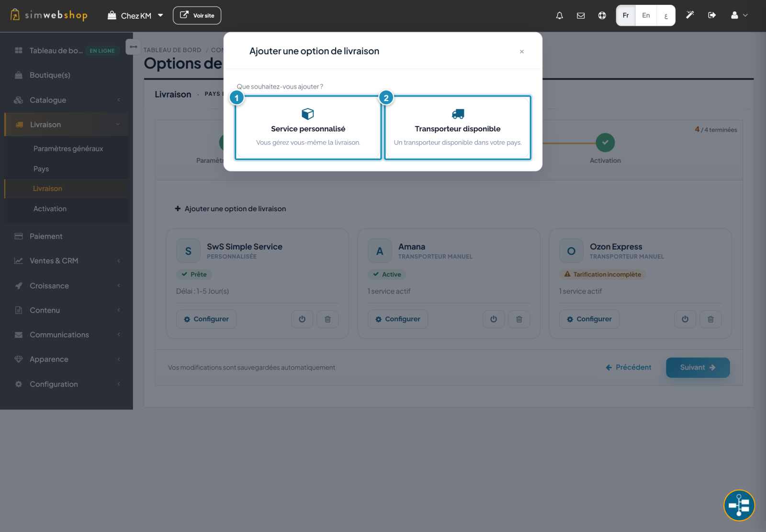The image size is (766, 532).
Task: Open the floating workflow diagram button
Action: 739,505
